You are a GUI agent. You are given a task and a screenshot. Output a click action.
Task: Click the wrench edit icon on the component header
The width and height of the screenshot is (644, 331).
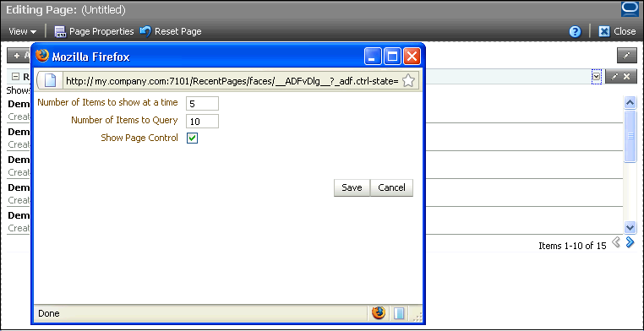pos(614,76)
